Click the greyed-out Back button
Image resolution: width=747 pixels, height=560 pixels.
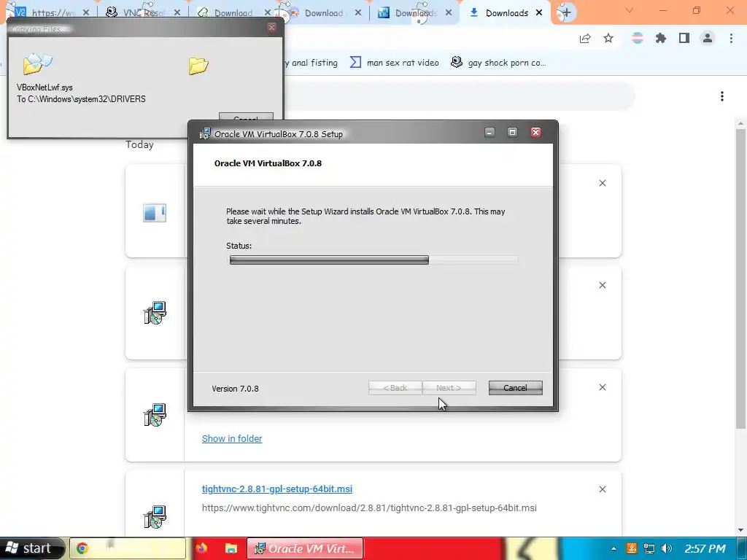pyautogui.click(x=395, y=388)
